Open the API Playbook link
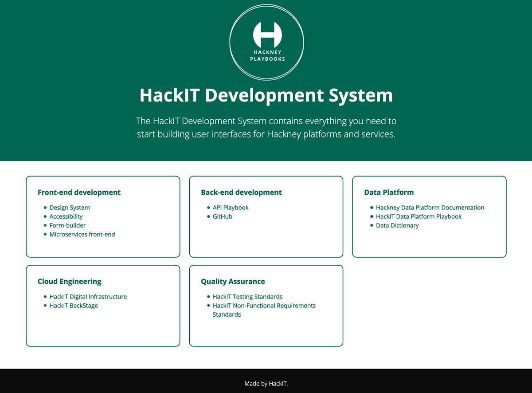Image resolution: width=532 pixels, height=393 pixels. [231, 208]
